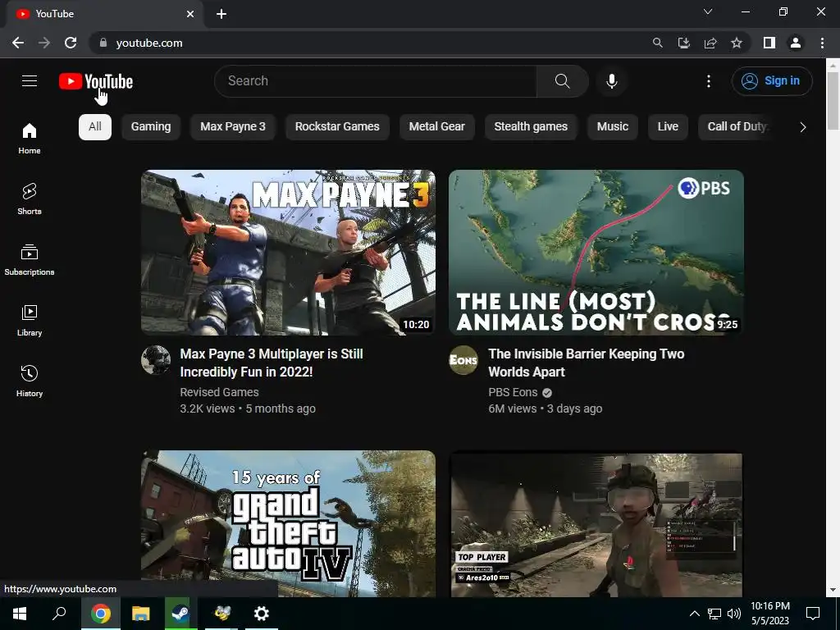Reload the YouTube page

point(71,43)
